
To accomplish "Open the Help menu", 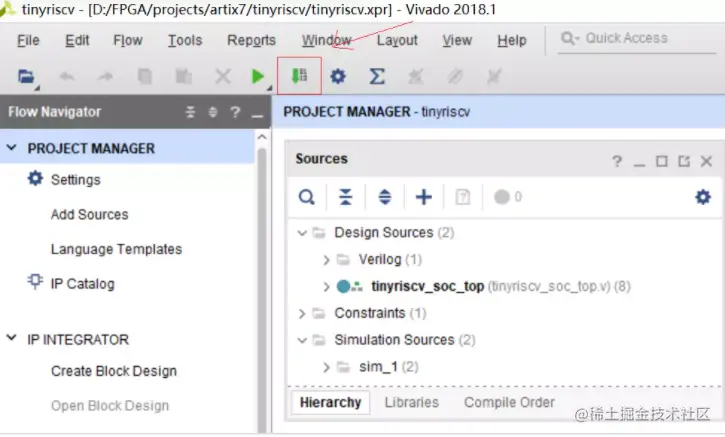I will [512, 41].
